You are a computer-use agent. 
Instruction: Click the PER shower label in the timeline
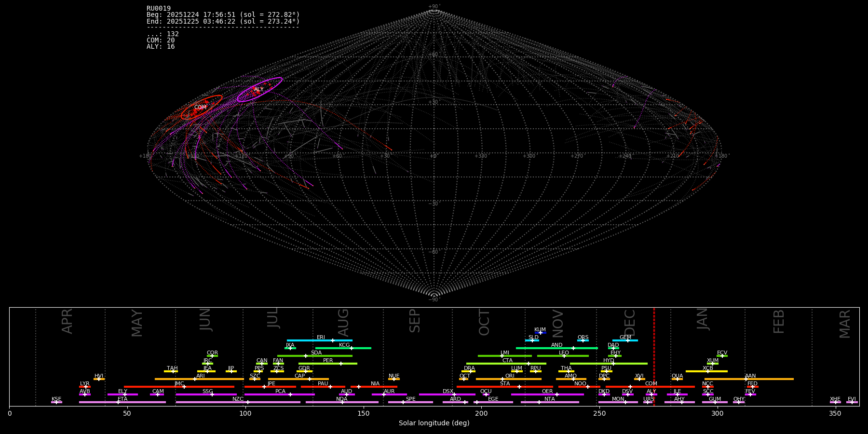[328, 360]
